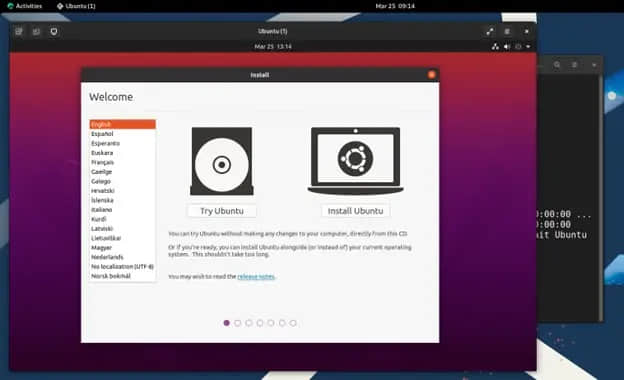The width and height of the screenshot is (624, 380).
Task: Close the Install dialog with orange button
Action: [431, 74]
